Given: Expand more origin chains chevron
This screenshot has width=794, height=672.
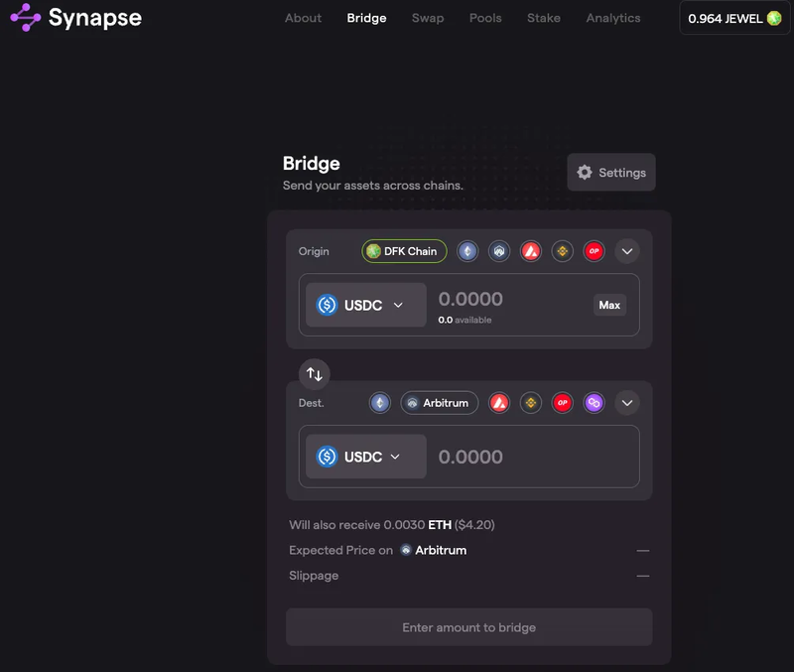Looking at the screenshot, I should point(627,251).
